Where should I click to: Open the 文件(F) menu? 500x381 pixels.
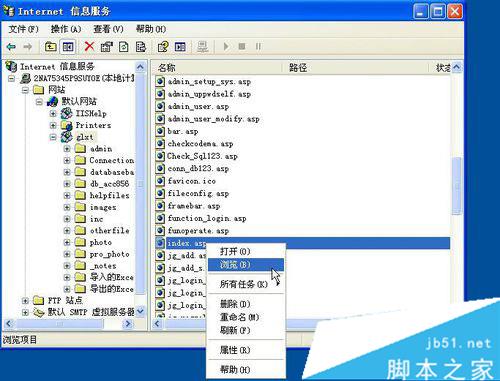coord(23,29)
